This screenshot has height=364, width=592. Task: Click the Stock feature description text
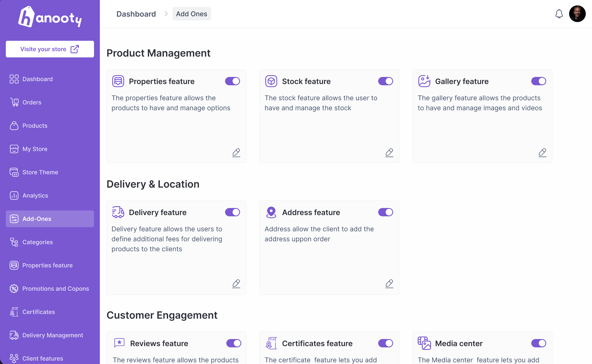tap(321, 103)
